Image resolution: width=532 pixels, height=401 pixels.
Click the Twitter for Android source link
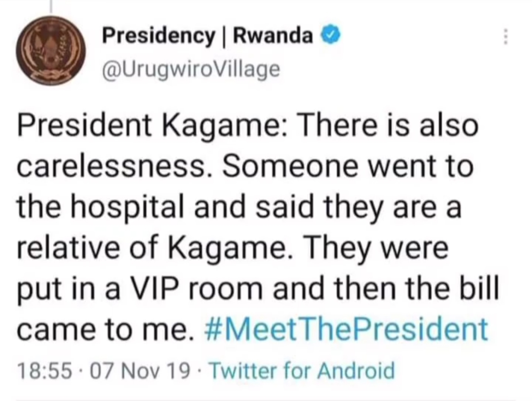click(x=302, y=371)
